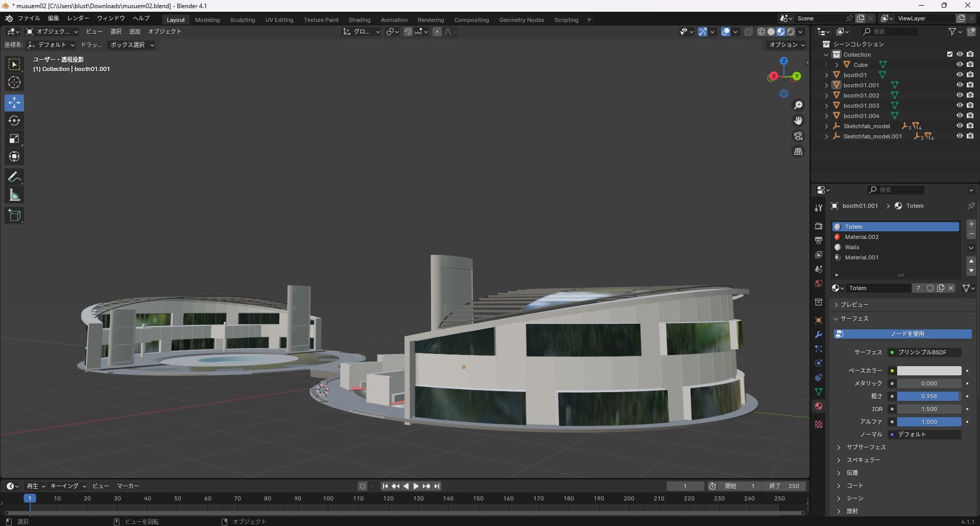This screenshot has width=980, height=526.
Task: Select the Annotate pencil tool
Action: [x=14, y=177]
